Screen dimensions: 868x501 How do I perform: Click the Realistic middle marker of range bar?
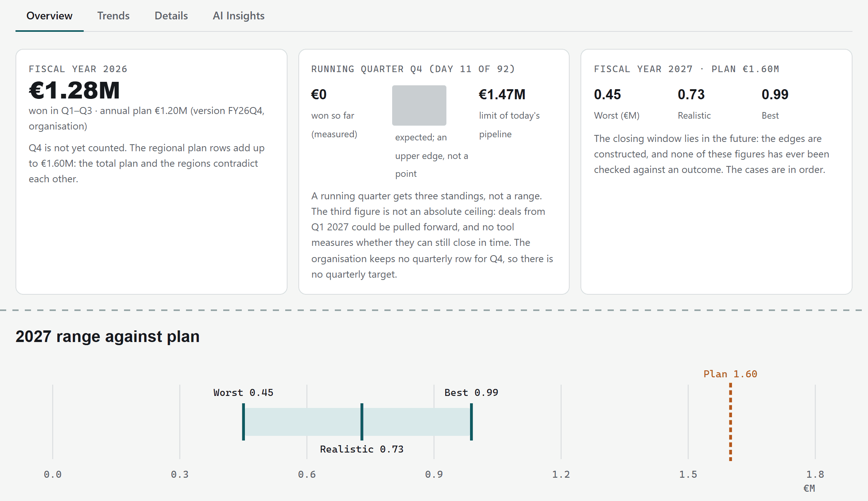click(362, 422)
